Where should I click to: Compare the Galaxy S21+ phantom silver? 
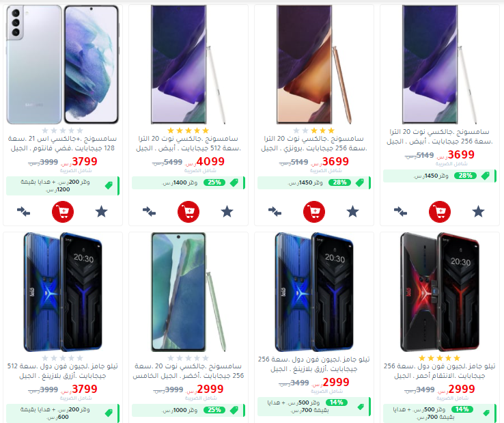point(23,212)
